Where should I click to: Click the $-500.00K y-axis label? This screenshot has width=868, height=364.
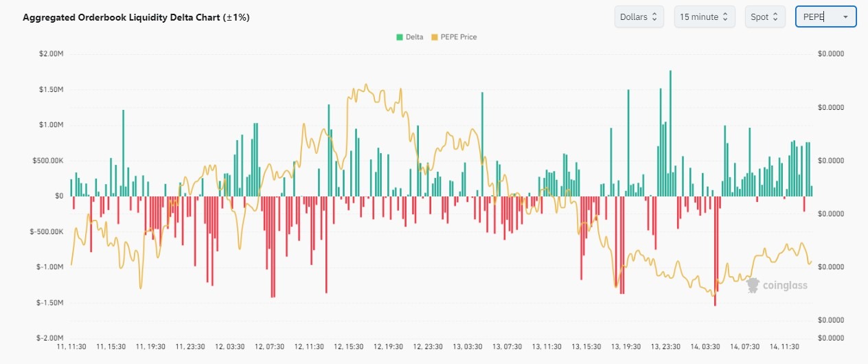(45, 231)
